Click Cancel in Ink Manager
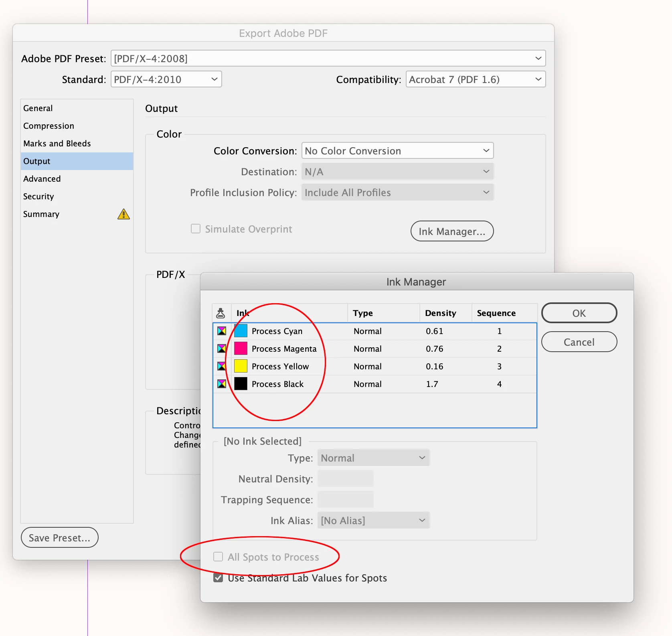This screenshot has width=672, height=636. (579, 342)
